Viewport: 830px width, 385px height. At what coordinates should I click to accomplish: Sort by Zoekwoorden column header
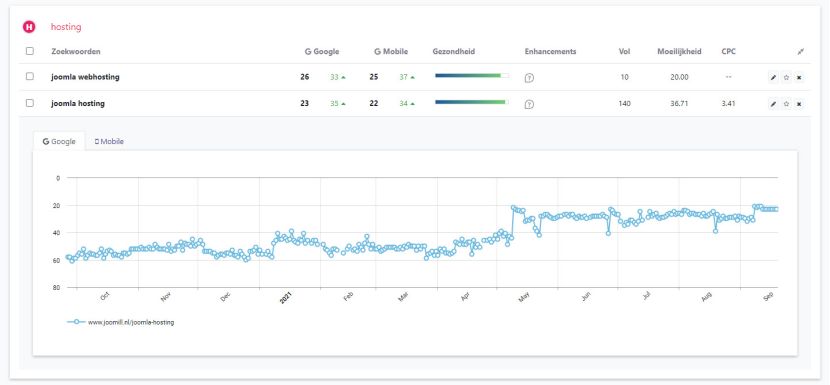76,51
